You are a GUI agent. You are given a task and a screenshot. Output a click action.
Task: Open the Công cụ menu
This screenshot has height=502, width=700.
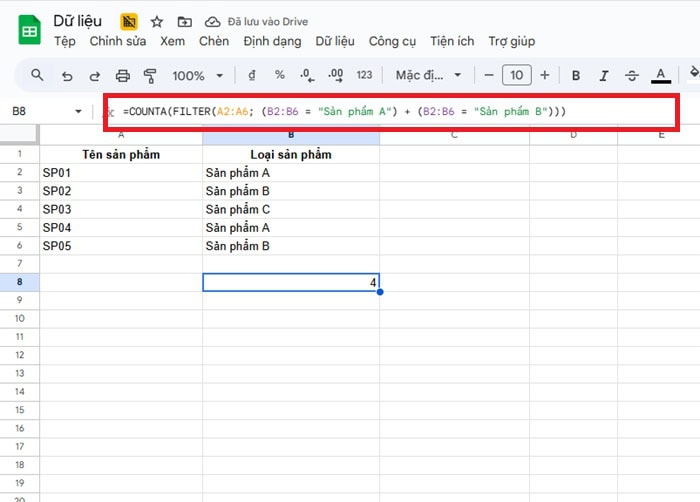coord(392,41)
